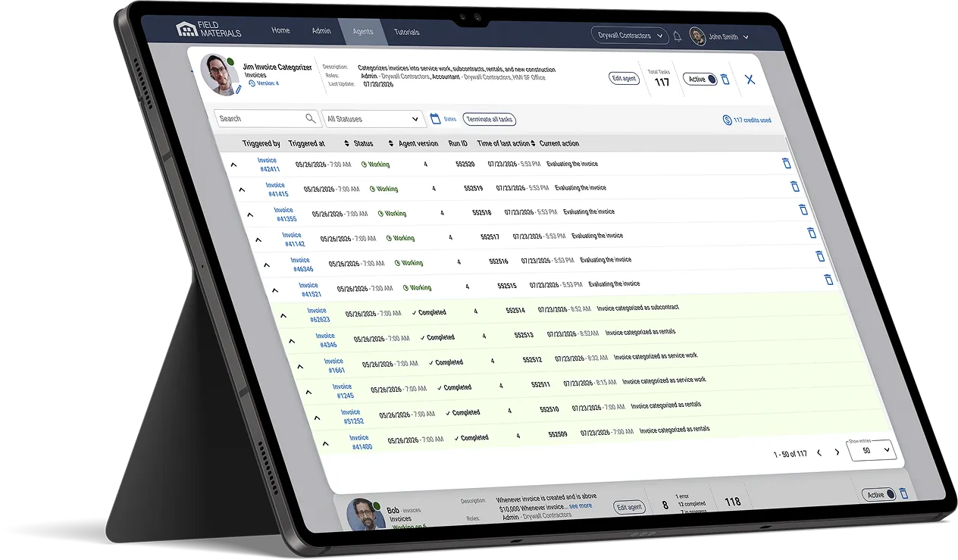This screenshot has width=958, height=560.
Task: Open Jim agent profile picture
Action: [x=220, y=75]
